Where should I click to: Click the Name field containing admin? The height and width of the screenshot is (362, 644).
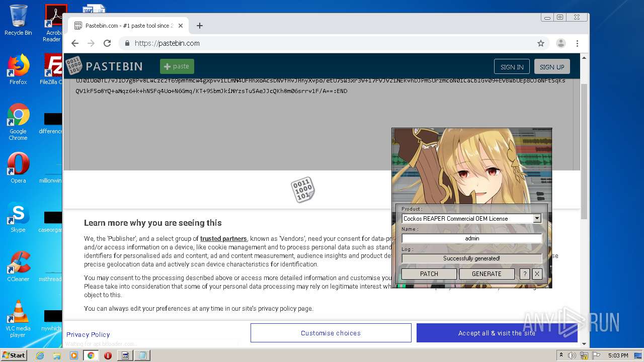[x=471, y=238]
